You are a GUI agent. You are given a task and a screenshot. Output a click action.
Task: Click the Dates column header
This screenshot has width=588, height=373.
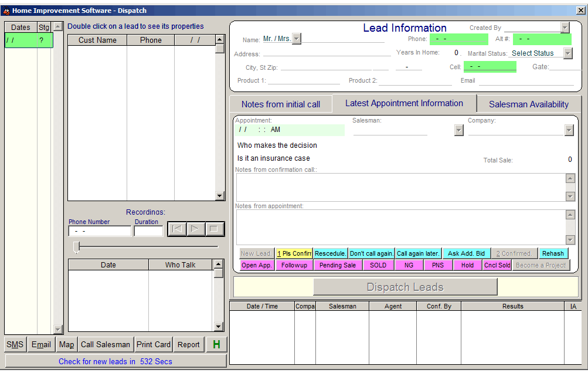click(x=21, y=27)
